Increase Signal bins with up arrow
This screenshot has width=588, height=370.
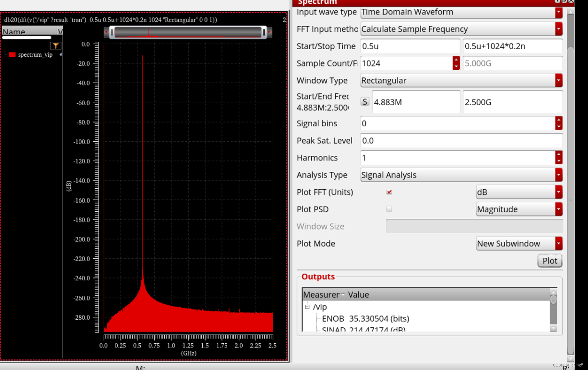point(559,120)
